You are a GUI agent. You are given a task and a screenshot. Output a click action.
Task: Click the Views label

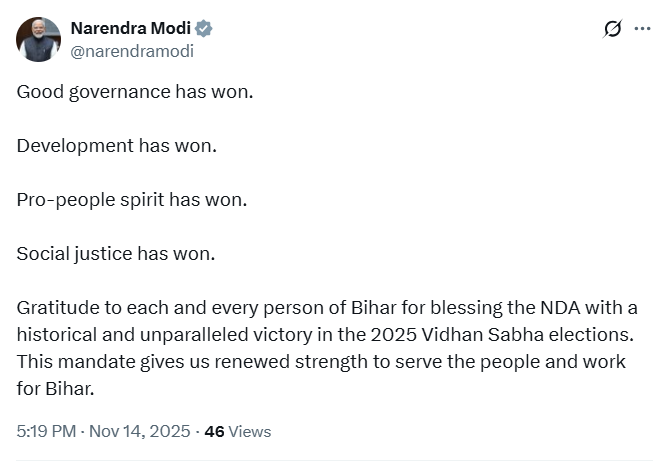click(250, 432)
